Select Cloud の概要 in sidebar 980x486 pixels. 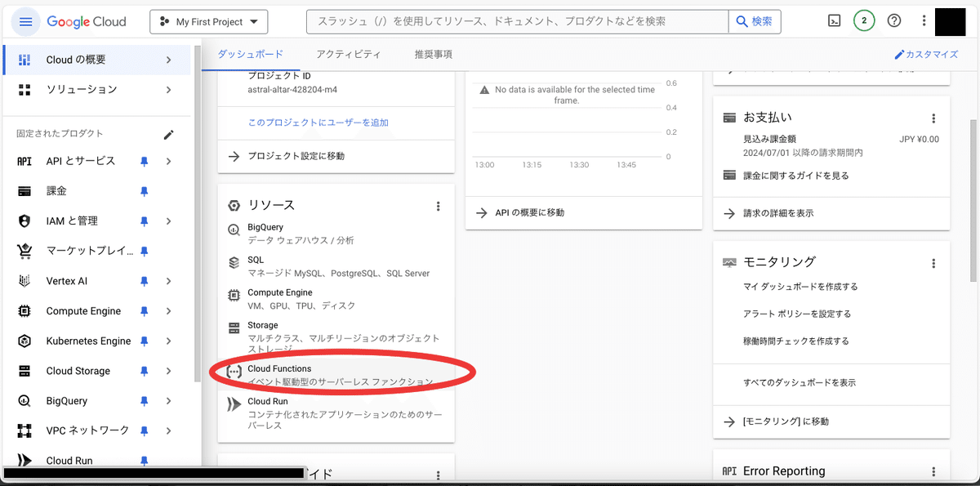pyautogui.click(x=97, y=60)
